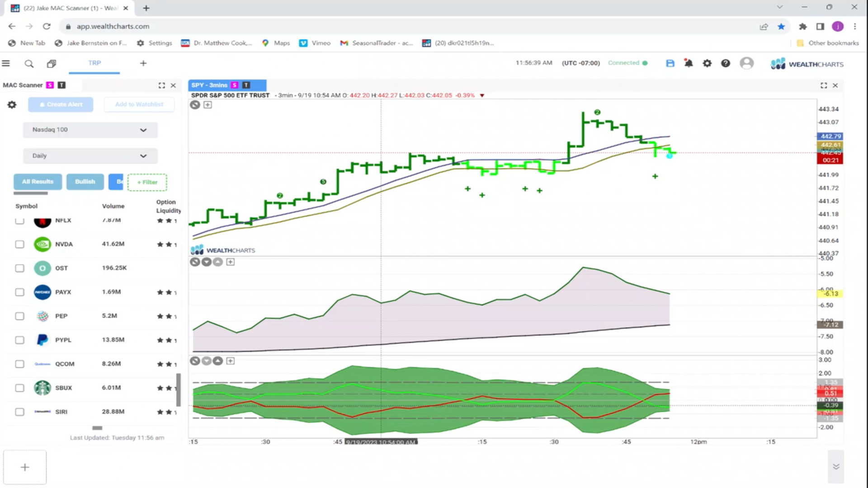Add a new workspace tab
Screen dimensions: 868x488
143,63
